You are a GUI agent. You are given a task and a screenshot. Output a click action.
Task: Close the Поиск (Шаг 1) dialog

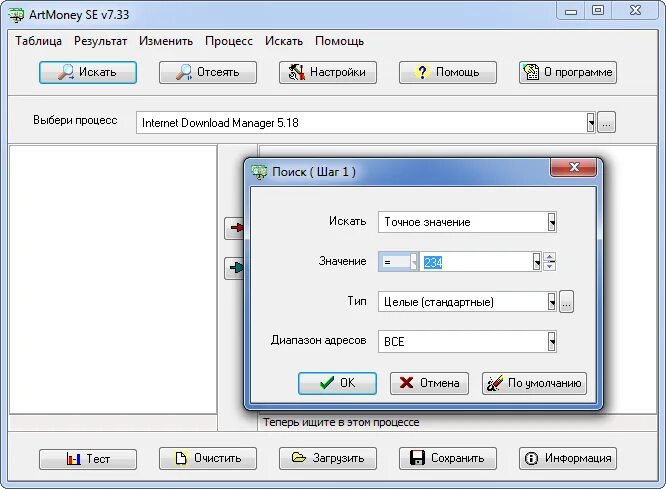574,167
